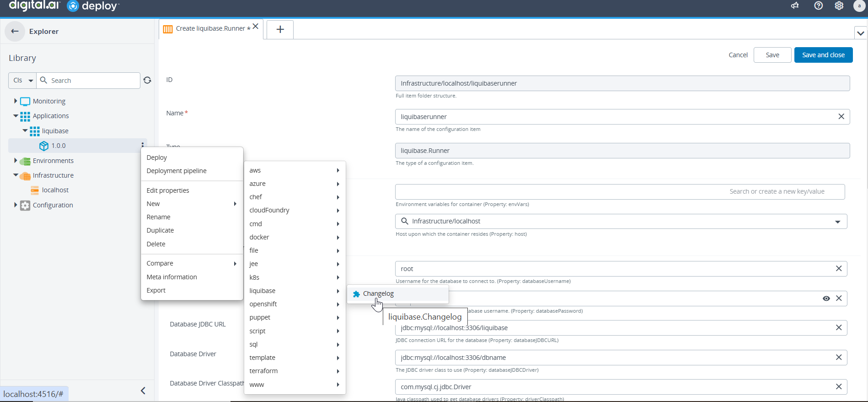
Task: Click the back arrow next to Explorer
Action: click(x=15, y=31)
